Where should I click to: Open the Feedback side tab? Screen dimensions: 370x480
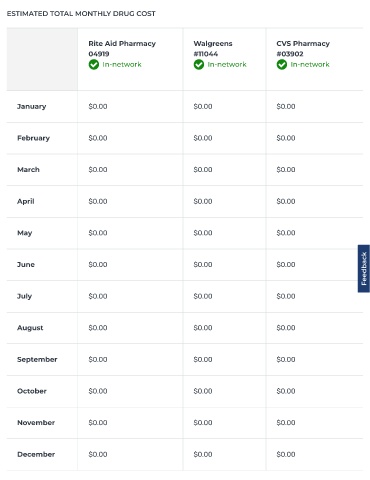coord(364,269)
